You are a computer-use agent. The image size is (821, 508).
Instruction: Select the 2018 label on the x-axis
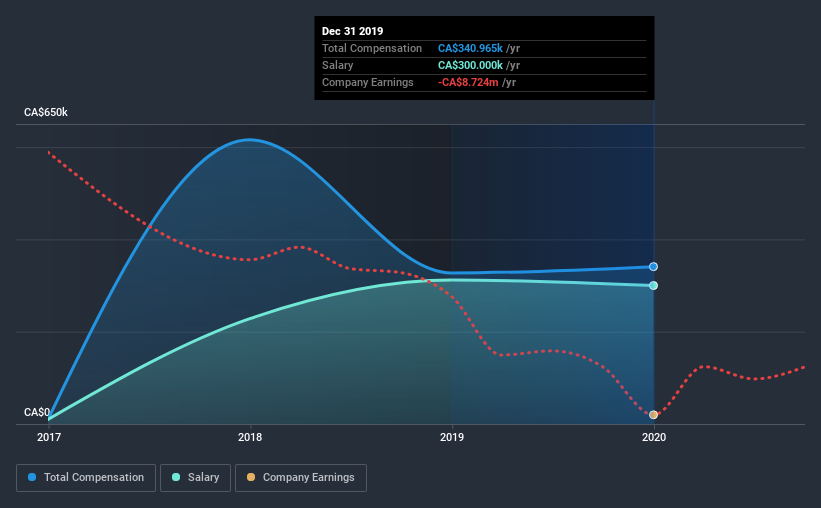point(250,437)
